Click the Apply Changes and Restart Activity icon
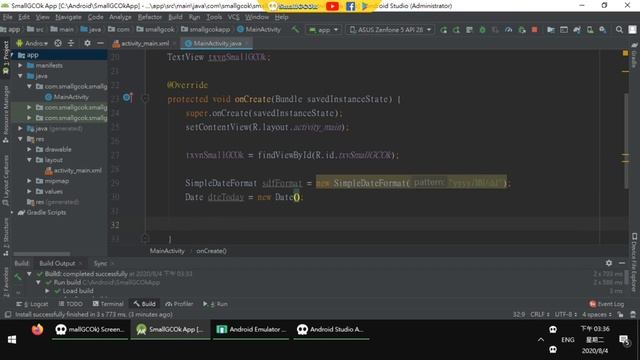This screenshot has width=640, height=360. (456, 30)
